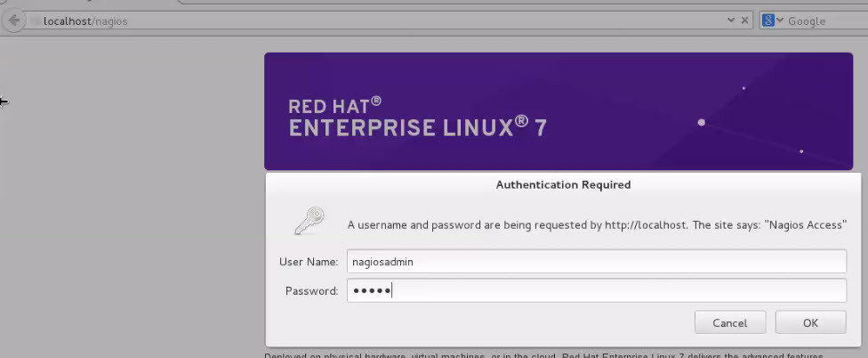868x358 pixels.
Task: Cancel the authentication dialog
Action: [x=730, y=322]
